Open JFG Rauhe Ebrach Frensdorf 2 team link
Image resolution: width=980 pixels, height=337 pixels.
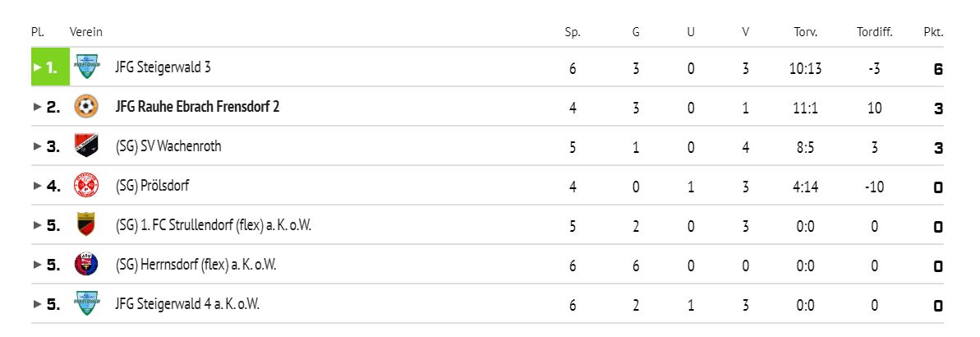[x=197, y=107]
